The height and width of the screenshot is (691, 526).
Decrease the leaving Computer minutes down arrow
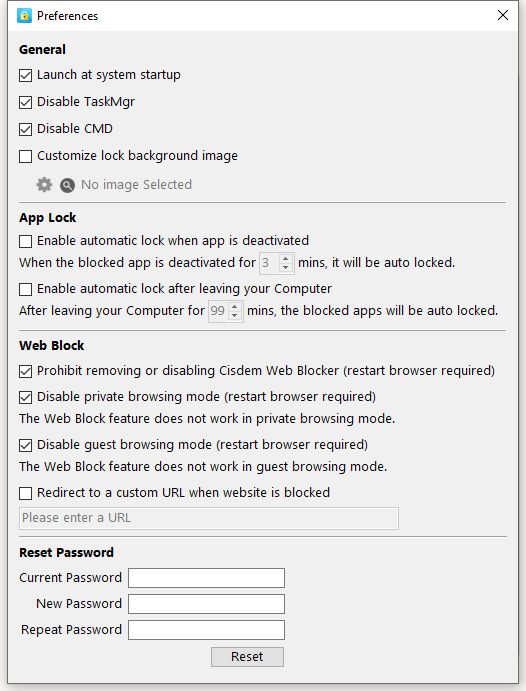coord(235,315)
